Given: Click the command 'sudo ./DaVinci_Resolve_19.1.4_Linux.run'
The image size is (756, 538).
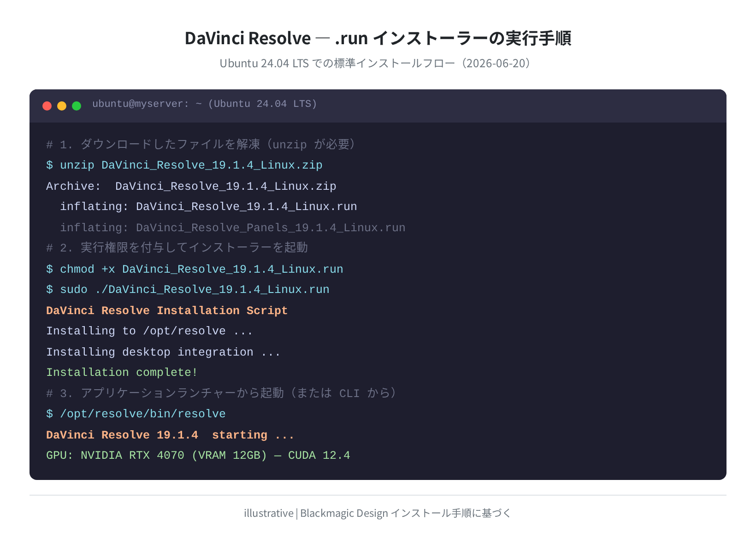Looking at the screenshot, I should point(195,289).
